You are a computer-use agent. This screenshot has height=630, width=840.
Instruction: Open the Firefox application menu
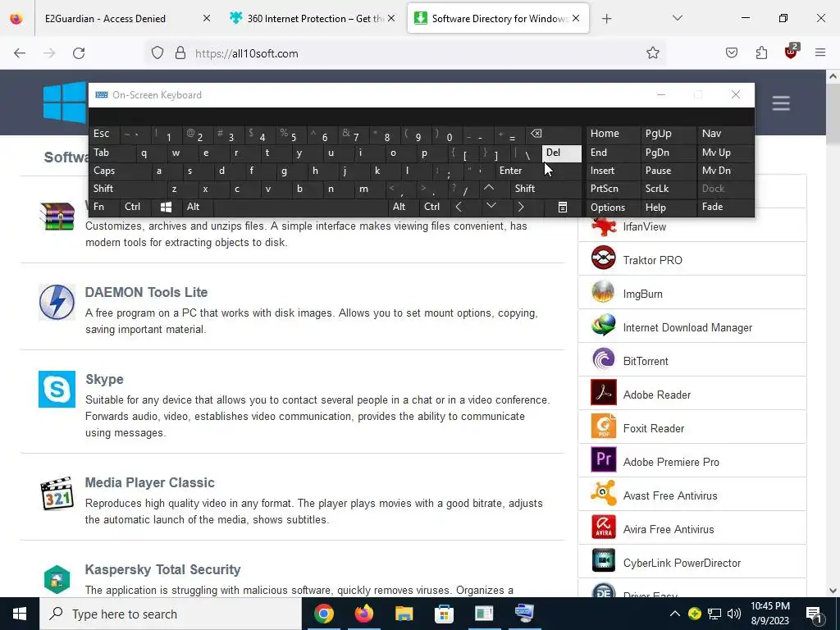[x=820, y=53]
